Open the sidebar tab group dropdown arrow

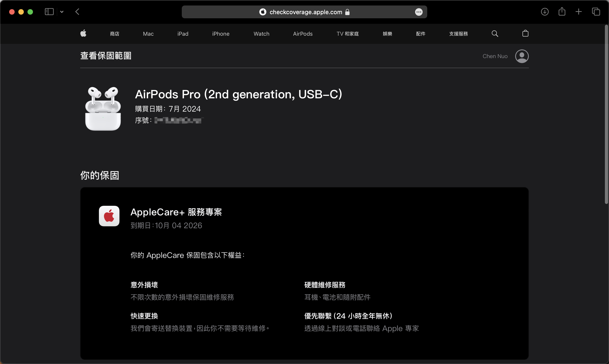(62, 12)
